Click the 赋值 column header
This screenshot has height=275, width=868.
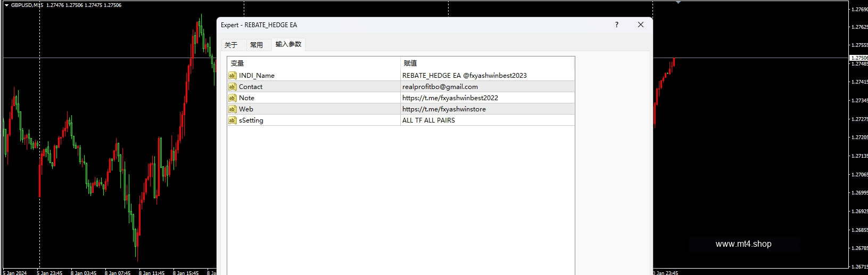pos(487,63)
